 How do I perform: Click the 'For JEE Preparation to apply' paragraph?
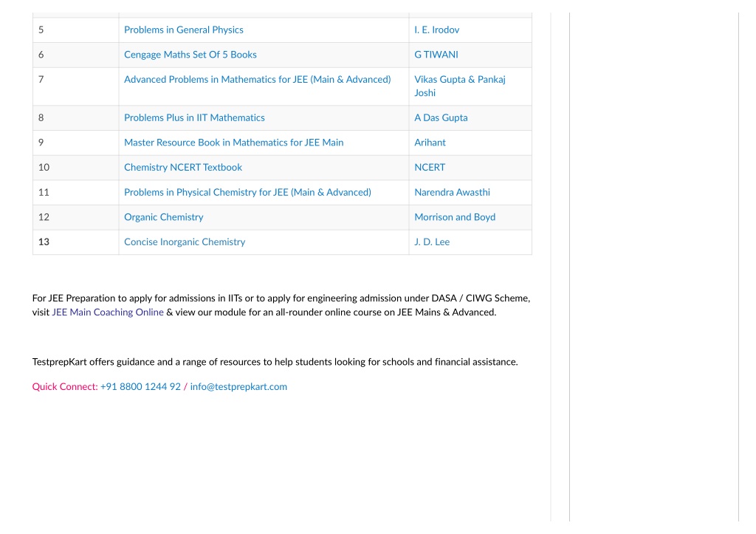[281, 305]
